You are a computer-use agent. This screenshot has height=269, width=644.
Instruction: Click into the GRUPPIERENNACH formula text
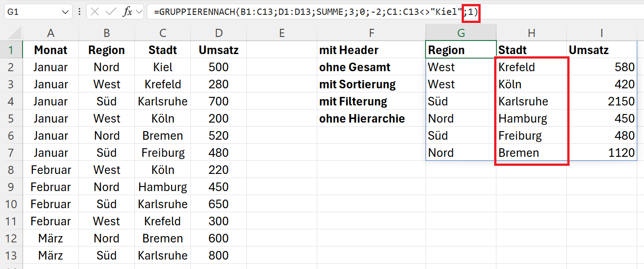pyautogui.click(x=315, y=12)
